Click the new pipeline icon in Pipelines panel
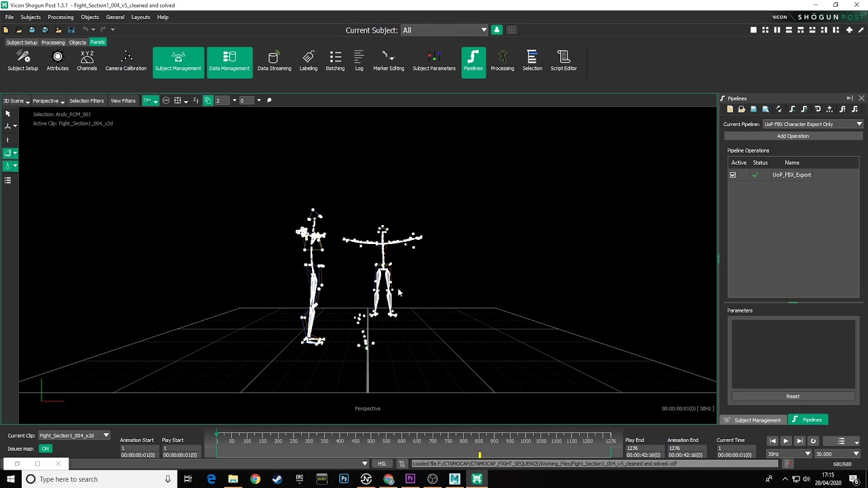Viewport: 868px width, 488px height. click(x=730, y=109)
